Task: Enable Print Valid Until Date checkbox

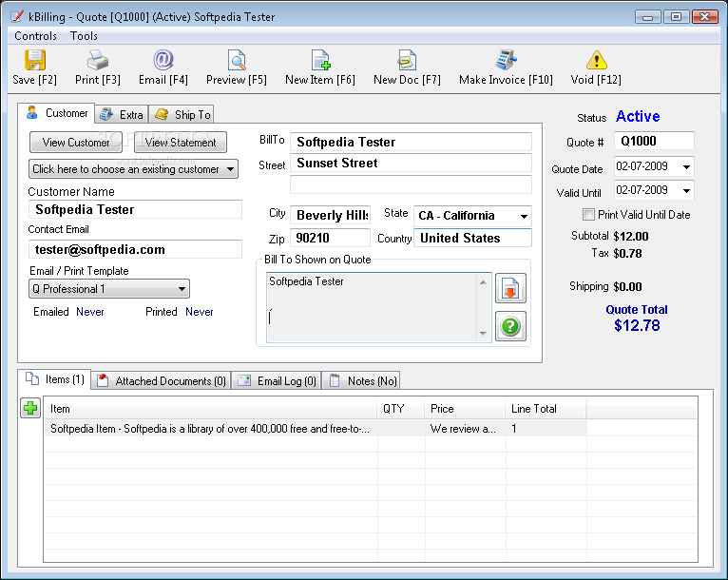Action: pyautogui.click(x=588, y=215)
